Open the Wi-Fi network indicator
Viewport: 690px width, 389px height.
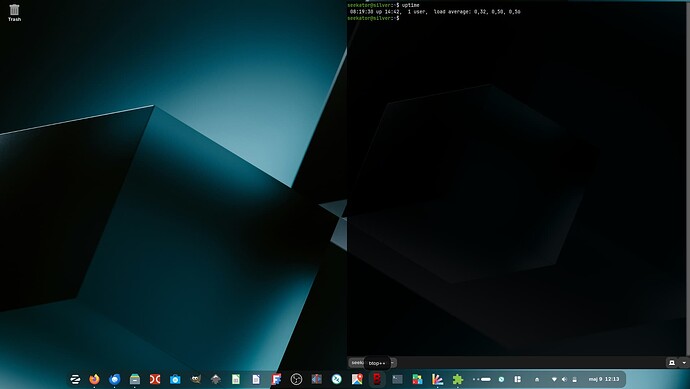(554, 379)
